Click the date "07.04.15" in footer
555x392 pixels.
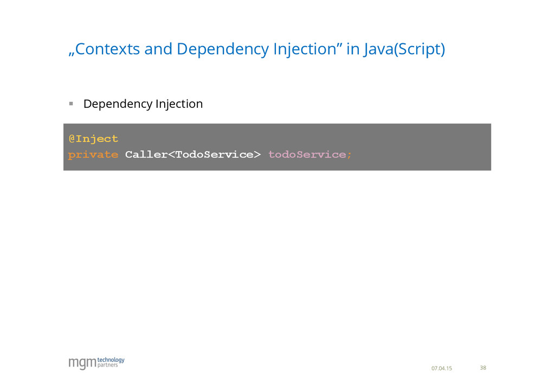point(441,368)
